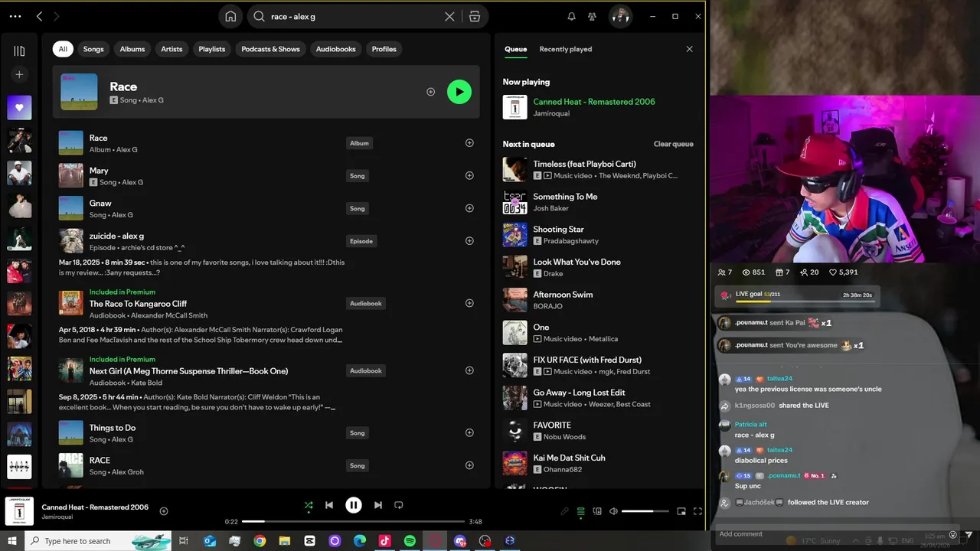Expand Your Library sidebar icon
980x551 pixels.
19,51
